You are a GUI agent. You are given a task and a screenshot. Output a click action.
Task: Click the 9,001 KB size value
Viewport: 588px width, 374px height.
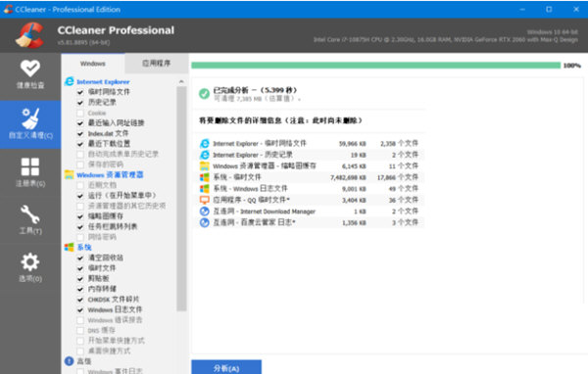tap(354, 189)
